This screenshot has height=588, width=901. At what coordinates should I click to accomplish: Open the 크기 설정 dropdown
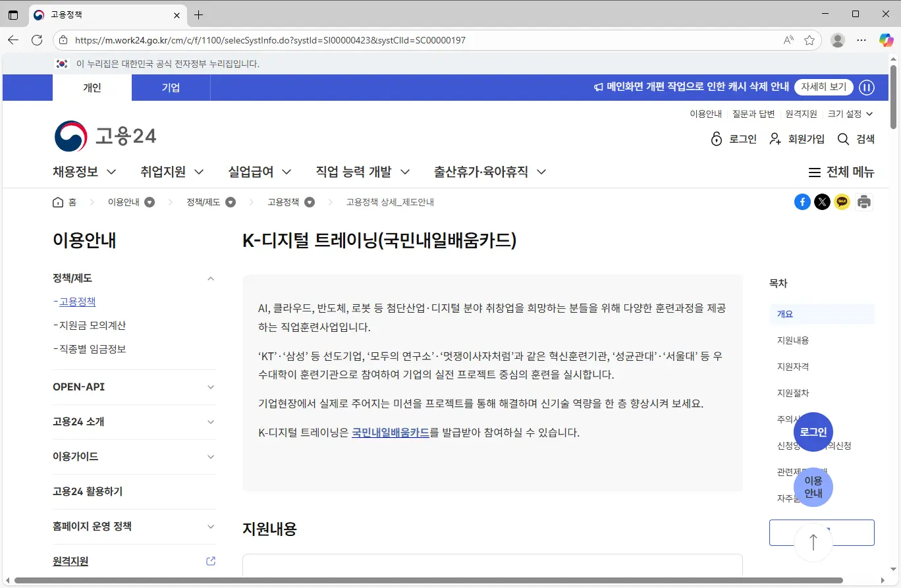(x=850, y=113)
